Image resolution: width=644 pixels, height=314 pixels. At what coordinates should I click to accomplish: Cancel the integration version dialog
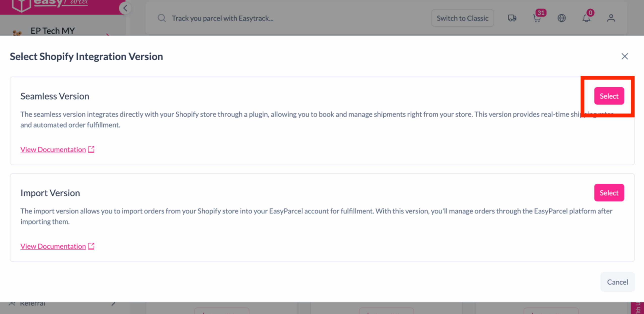617,282
